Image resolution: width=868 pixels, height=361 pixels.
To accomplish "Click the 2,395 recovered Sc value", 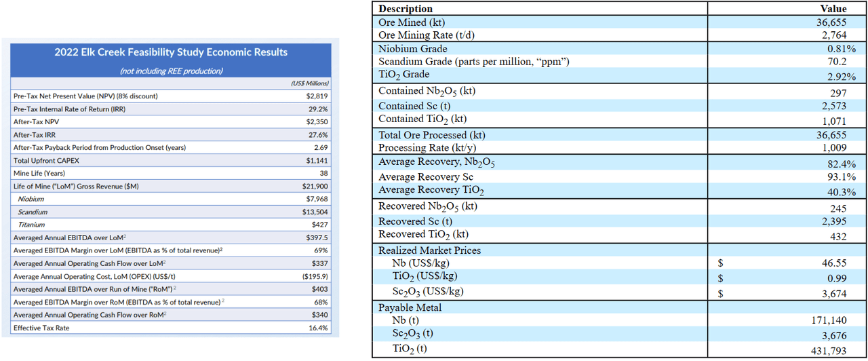I will click(834, 222).
